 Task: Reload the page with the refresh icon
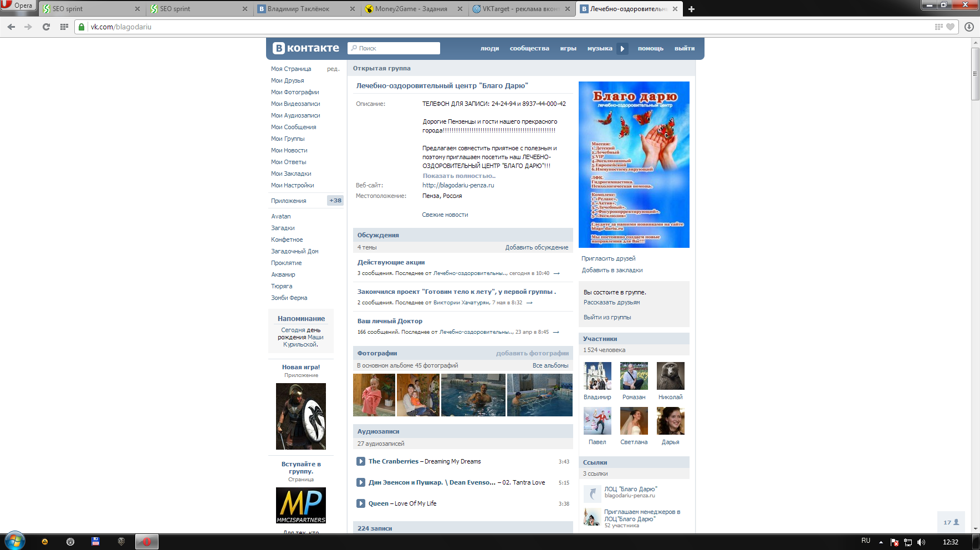click(46, 27)
